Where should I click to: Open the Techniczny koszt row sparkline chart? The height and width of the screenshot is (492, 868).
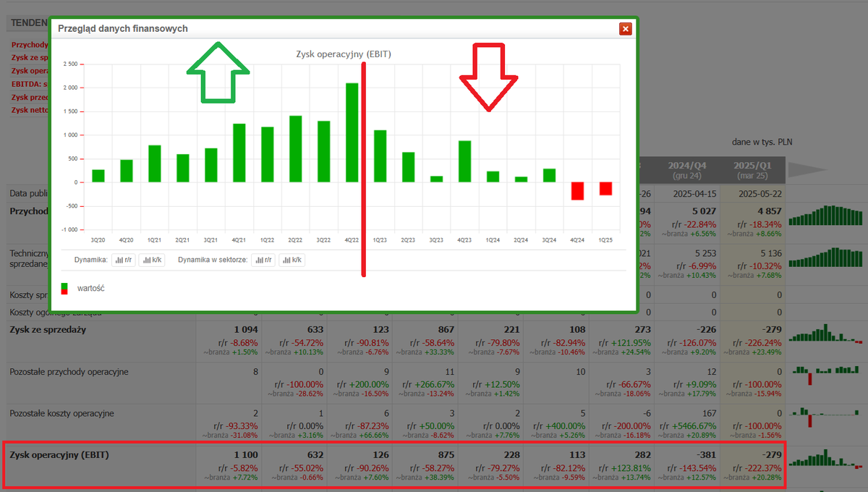coord(825,258)
